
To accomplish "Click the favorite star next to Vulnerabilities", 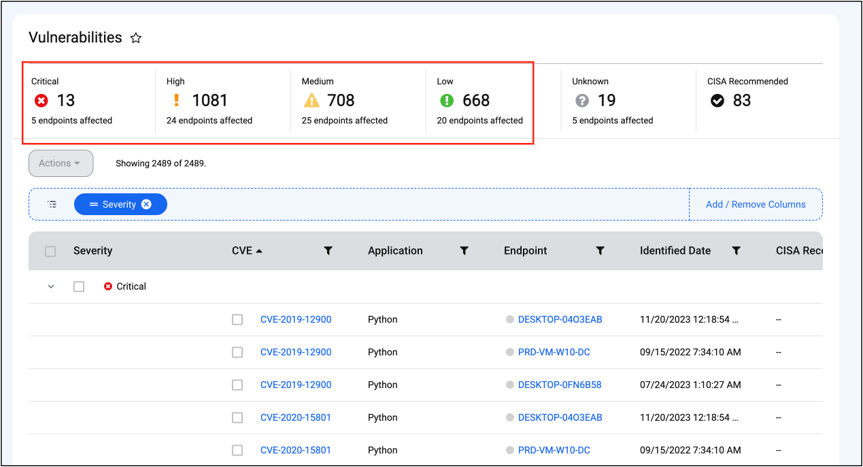I will 136,38.
